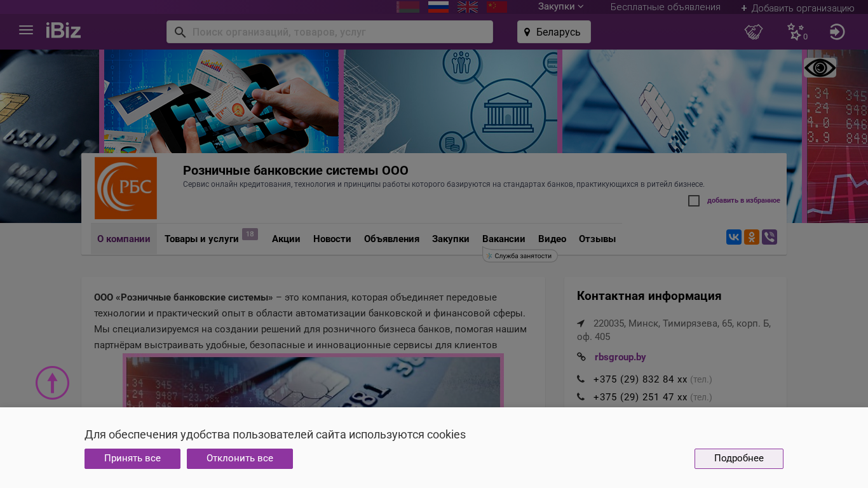Click the search field for organizations
The width and height of the screenshot is (868, 488).
[330, 32]
